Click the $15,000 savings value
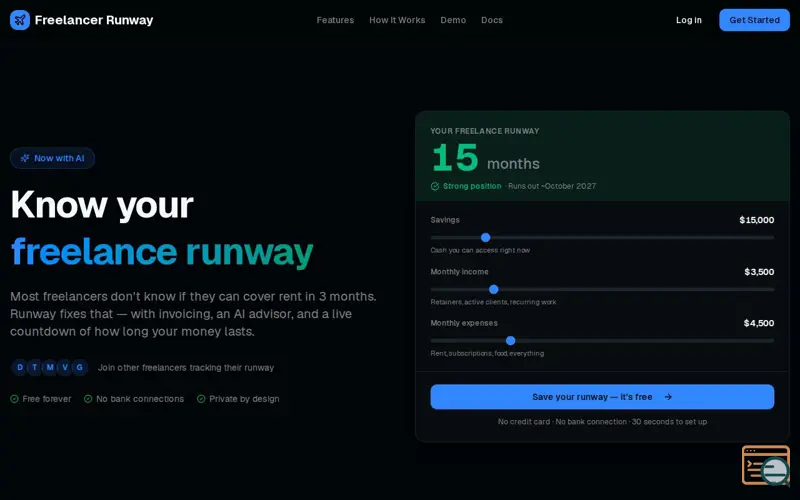This screenshot has width=800, height=500. [x=757, y=220]
